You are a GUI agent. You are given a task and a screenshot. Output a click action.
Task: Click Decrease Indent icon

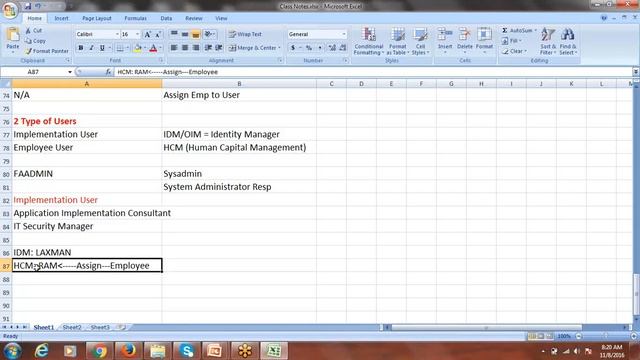(x=208, y=48)
